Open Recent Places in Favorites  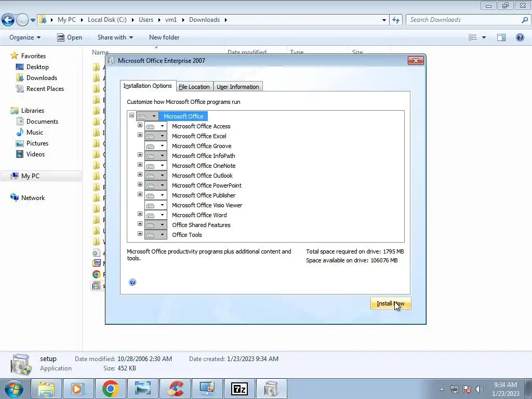(39, 88)
